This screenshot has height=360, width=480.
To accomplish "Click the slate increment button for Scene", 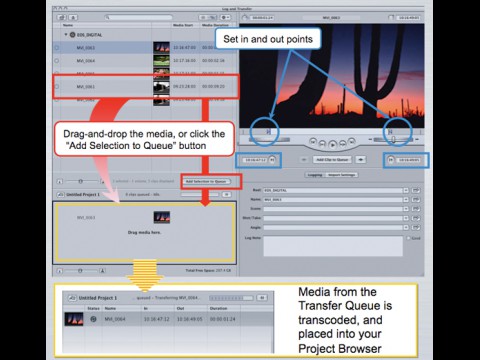I will click(416, 209).
